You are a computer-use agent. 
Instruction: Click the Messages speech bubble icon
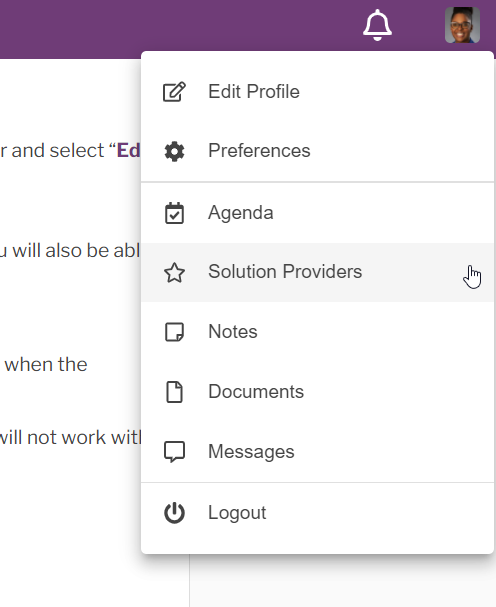point(174,452)
